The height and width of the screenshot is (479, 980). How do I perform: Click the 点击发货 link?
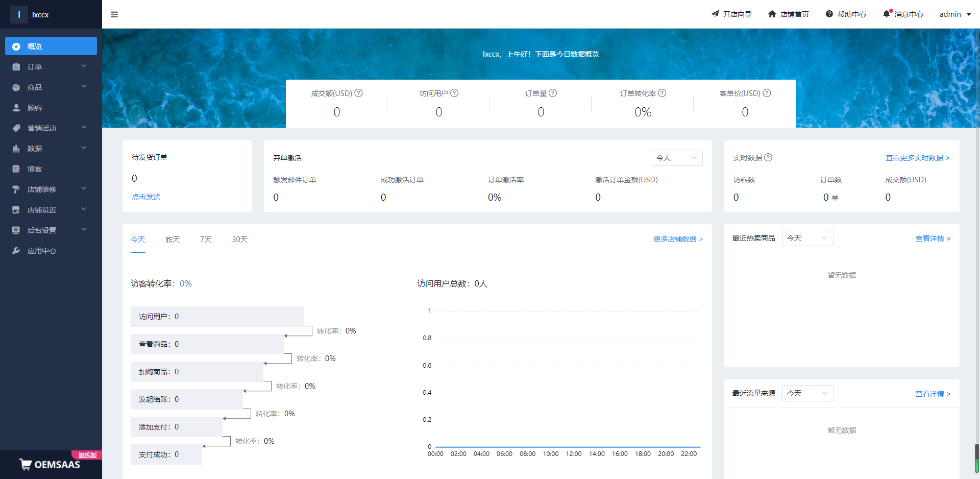click(x=146, y=197)
